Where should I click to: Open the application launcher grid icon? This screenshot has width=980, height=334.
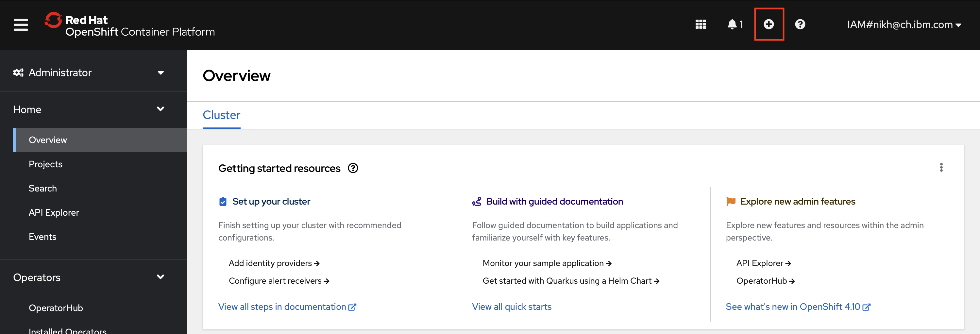point(701,24)
